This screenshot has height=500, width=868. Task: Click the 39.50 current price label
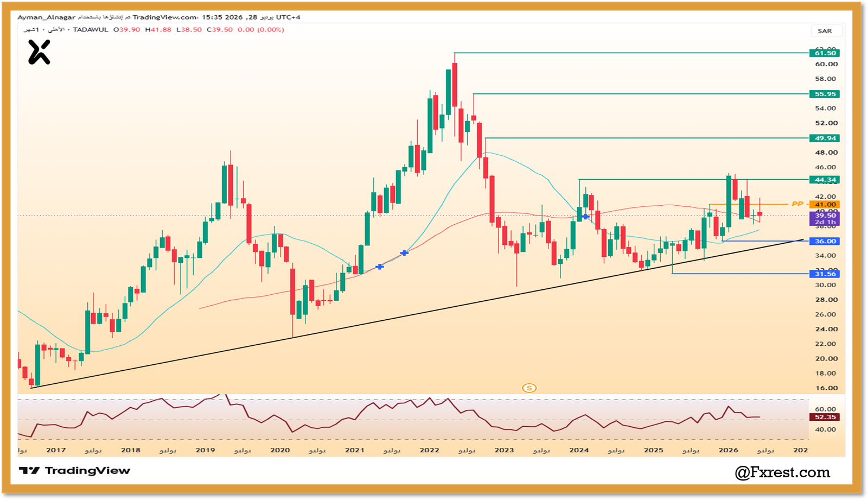[x=825, y=216]
